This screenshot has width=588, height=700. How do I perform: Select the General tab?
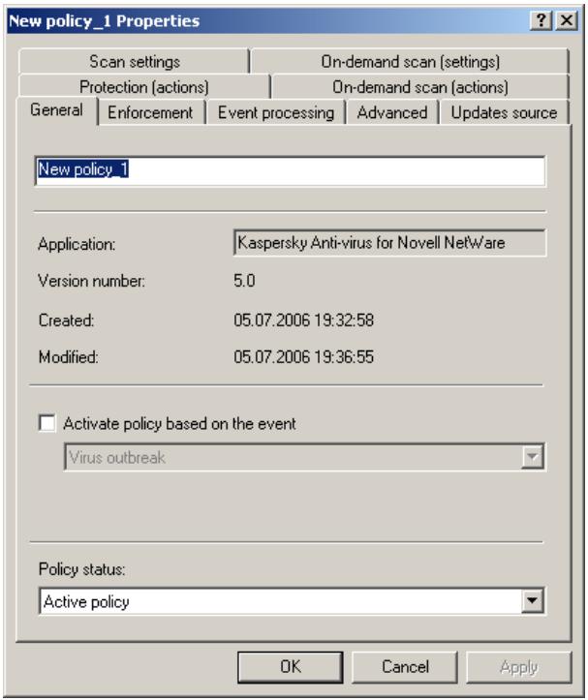tap(56, 110)
